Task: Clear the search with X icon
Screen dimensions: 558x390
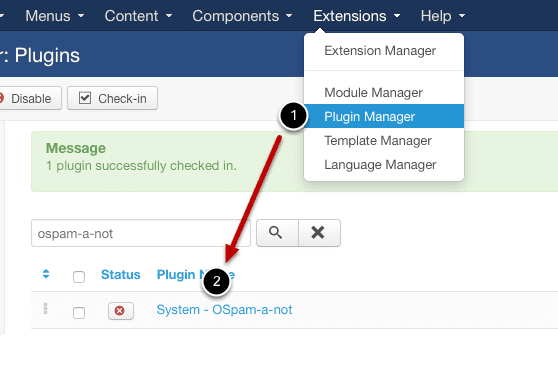Action: point(319,233)
